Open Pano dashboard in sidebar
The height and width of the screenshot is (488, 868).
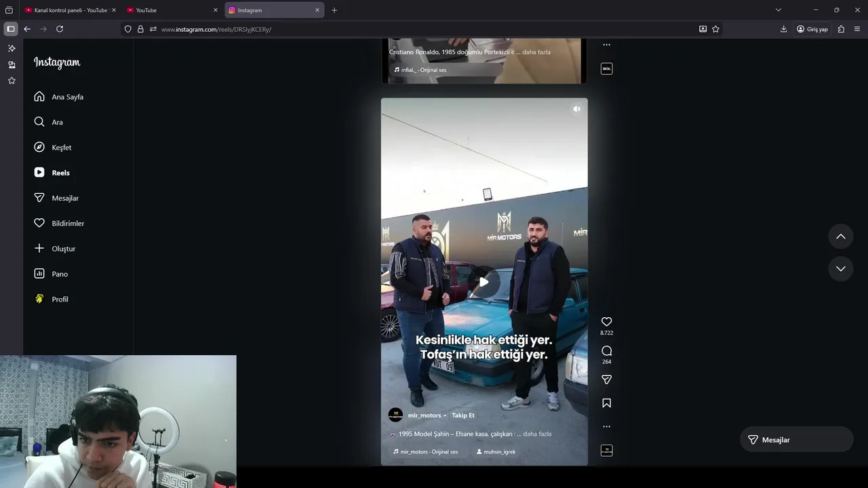coord(51,274)
